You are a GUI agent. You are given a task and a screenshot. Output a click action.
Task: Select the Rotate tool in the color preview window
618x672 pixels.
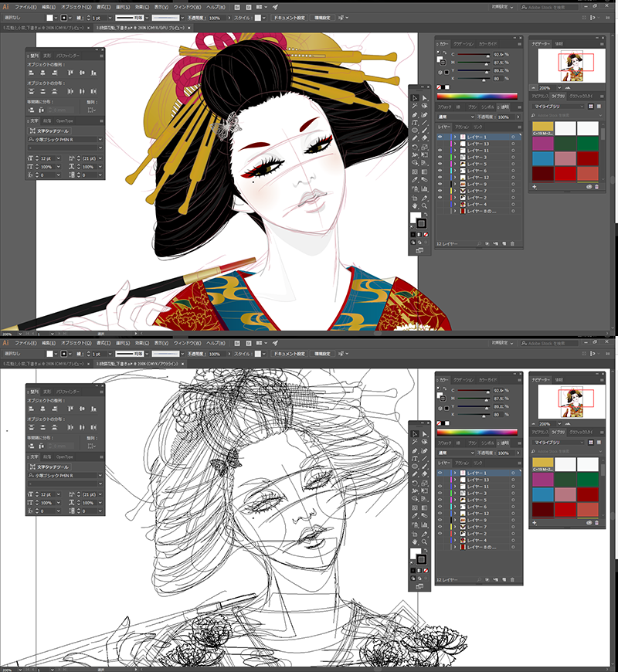tap(414, 147)
